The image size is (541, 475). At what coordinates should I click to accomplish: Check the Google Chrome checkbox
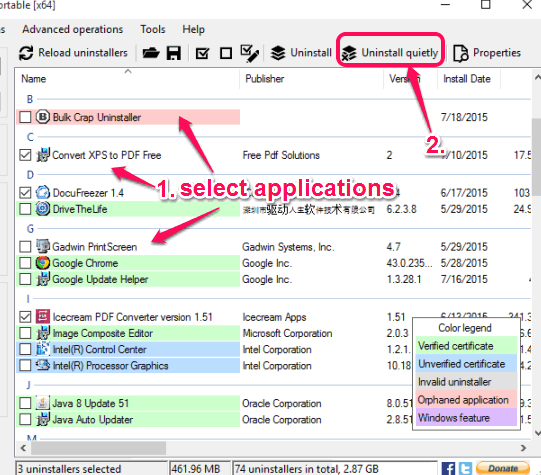coord(25,263)
